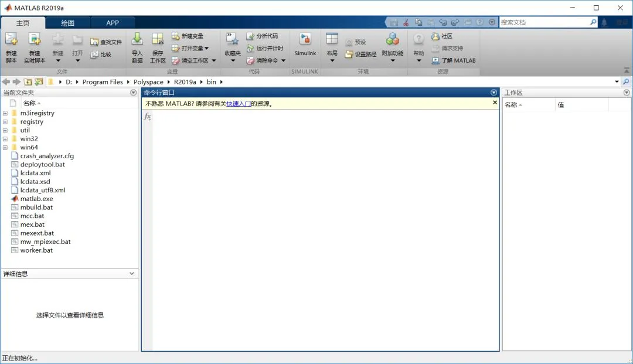This screenshot has width=633, height=364.
Task: Expand the m3iregistry folder
Action: tap(5, 113)
